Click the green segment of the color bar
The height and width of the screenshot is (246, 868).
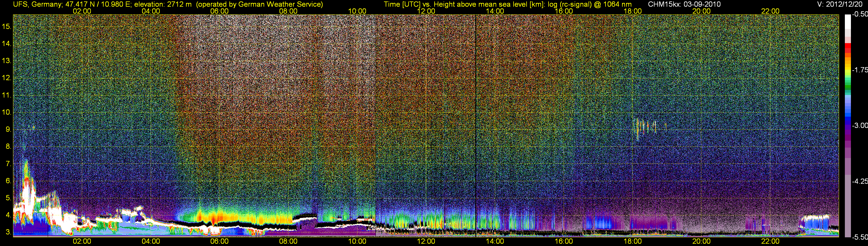pos(847,87)
